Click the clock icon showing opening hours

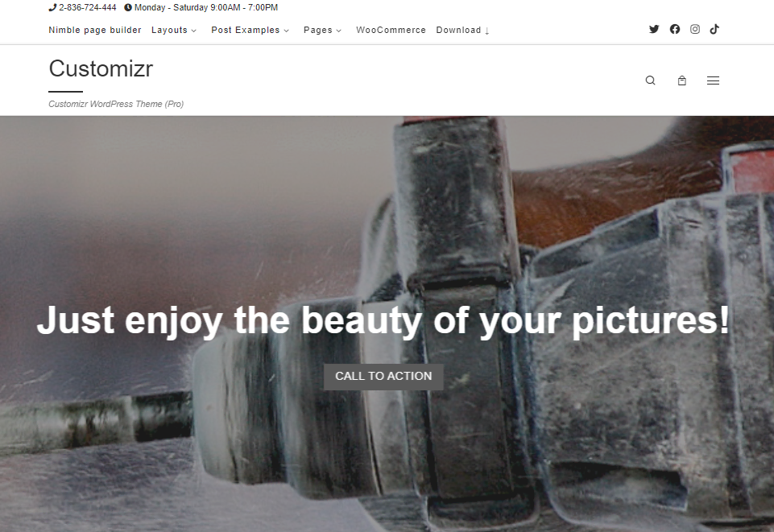click(x=126, y=7)
